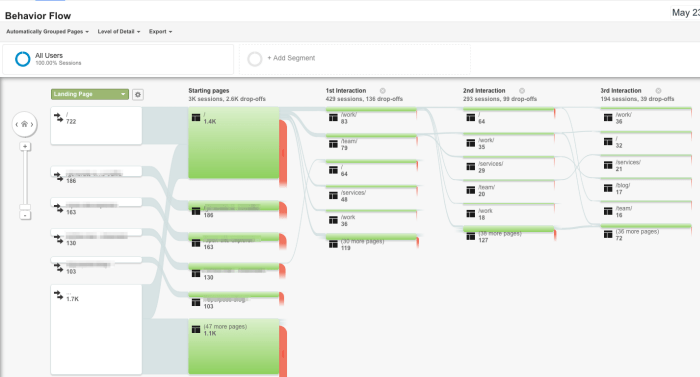Click the home icon in navigation control
The width and height of the screenshot is (700, 377).
point(25,124)
